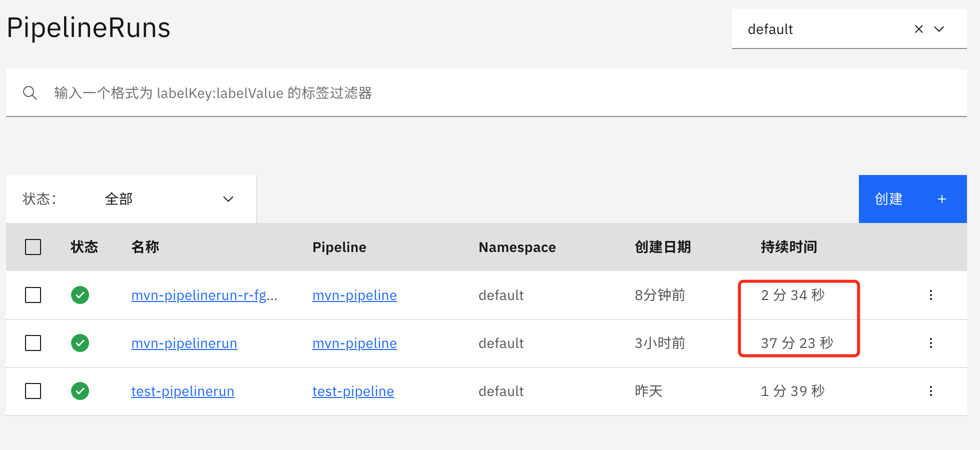
Task: Toggle the select-all checkbox in table header
Action: (33, 247)
